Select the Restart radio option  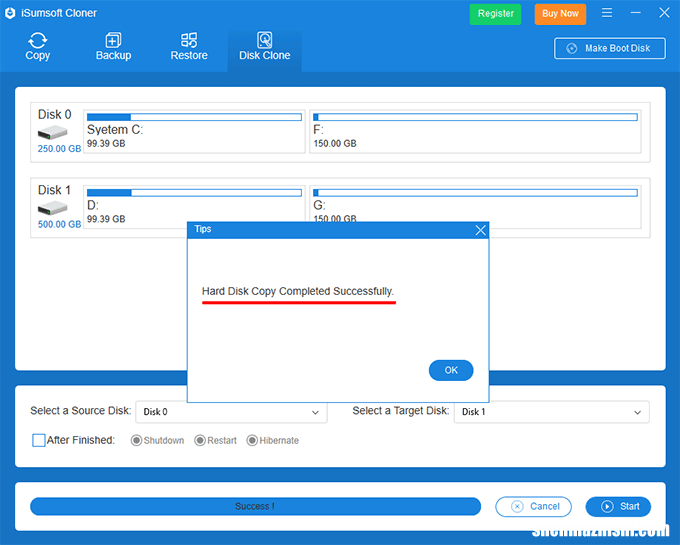point(200,441)
